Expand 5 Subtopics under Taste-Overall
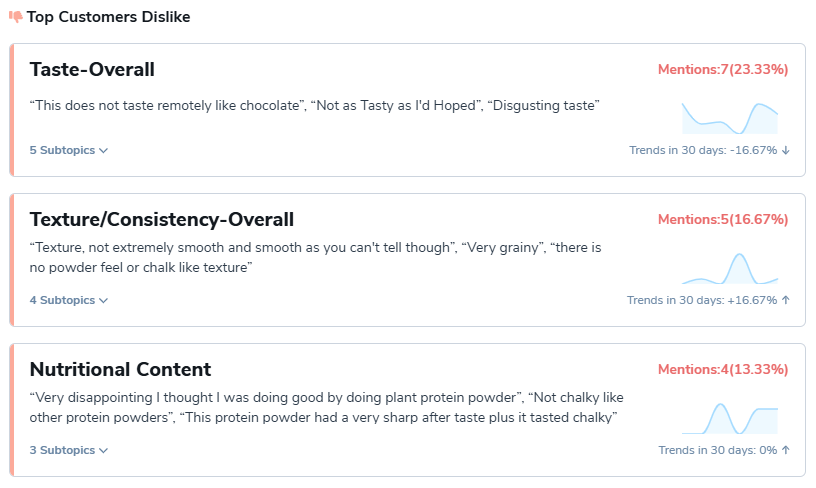Viewport: 816px width, 488px height. pyautogui.click(x=68, y=150)
